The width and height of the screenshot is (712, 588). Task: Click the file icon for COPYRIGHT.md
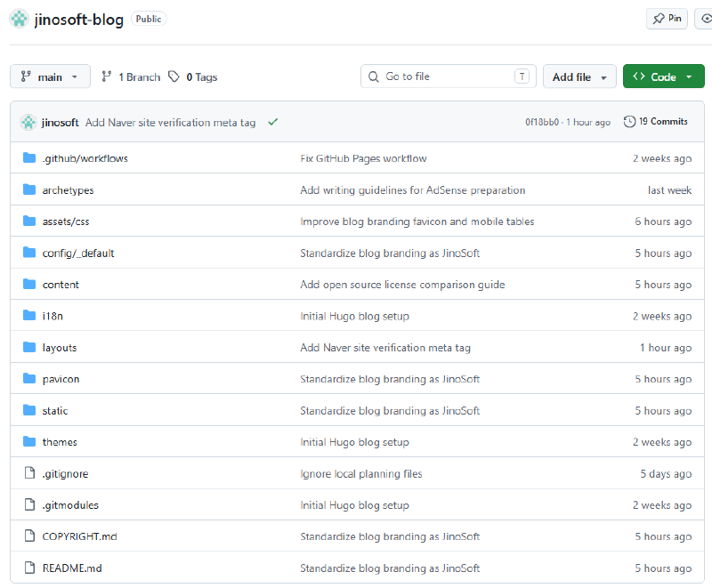(29, 536)
